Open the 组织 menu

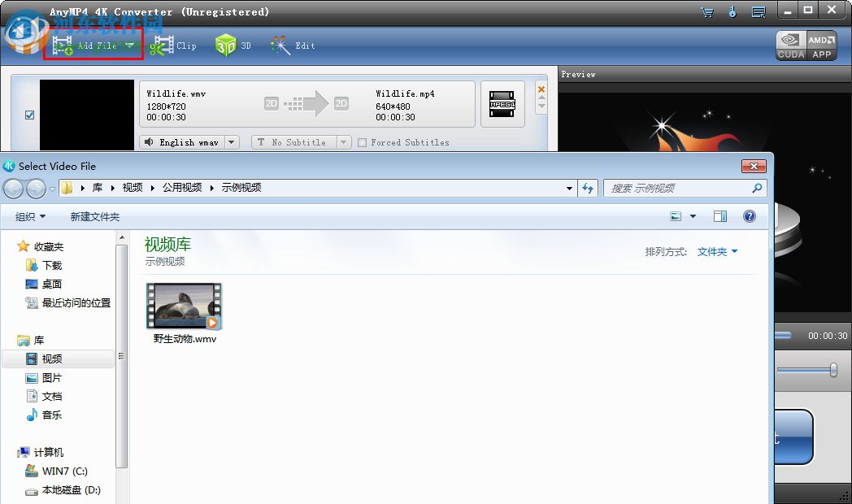point(29,216)
